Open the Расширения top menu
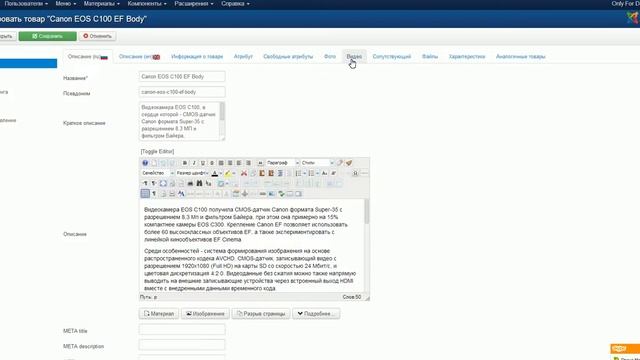 [x=194, y=4]
